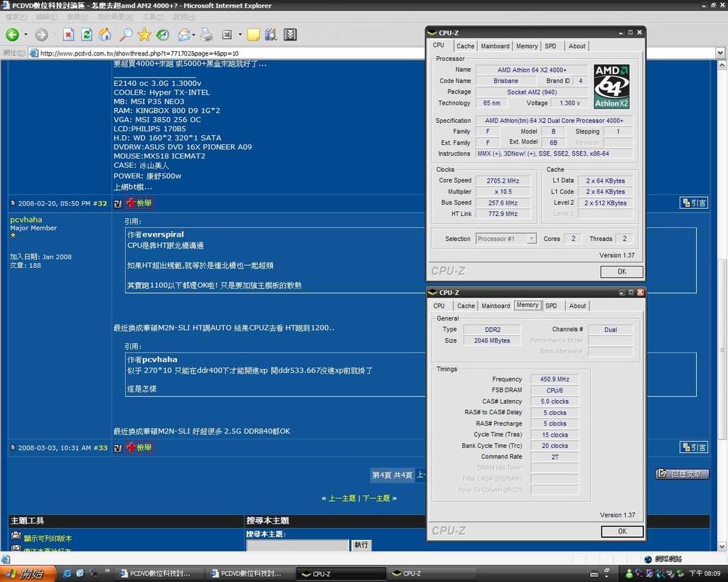Open the Search magnifier in IE toolbar
The height and width of the screenshot is (582, 728).
point(126,34)
